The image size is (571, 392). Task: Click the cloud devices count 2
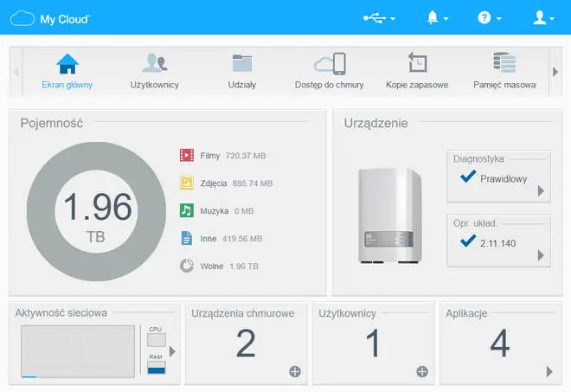point(246,343)
